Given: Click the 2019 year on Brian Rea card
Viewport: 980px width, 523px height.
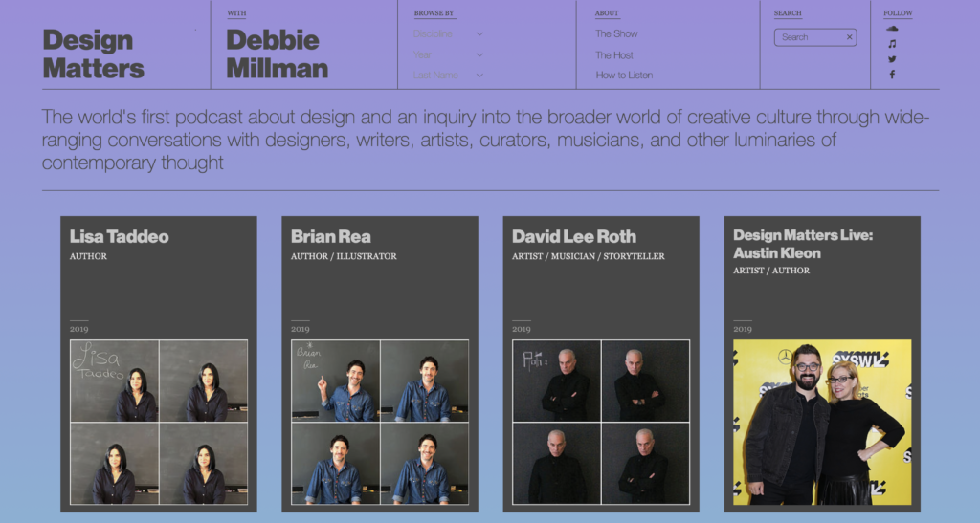Looking at the screenshot, I should click(x=300, y=329).
